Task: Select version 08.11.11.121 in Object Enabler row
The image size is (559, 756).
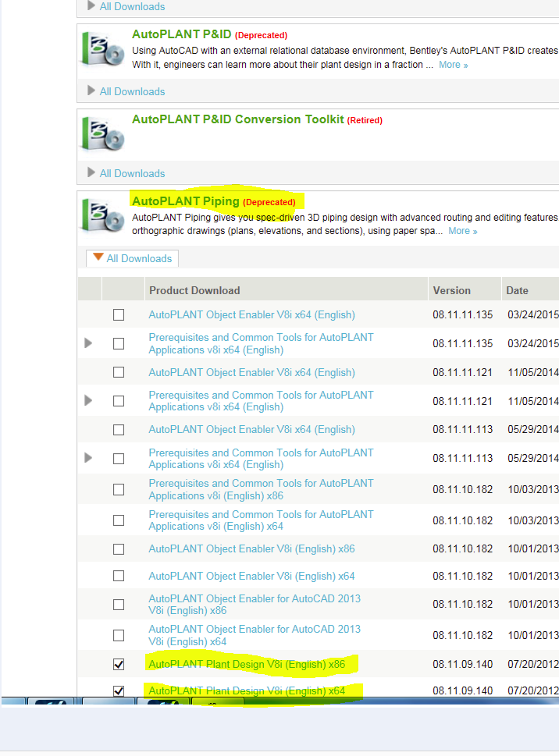Action: coord(462,372)
